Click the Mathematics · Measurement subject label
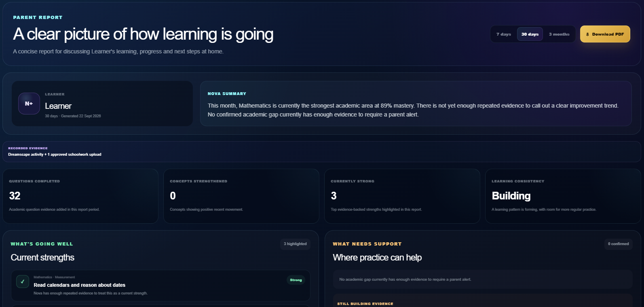644x307 pixels. (x=54, y=277)
